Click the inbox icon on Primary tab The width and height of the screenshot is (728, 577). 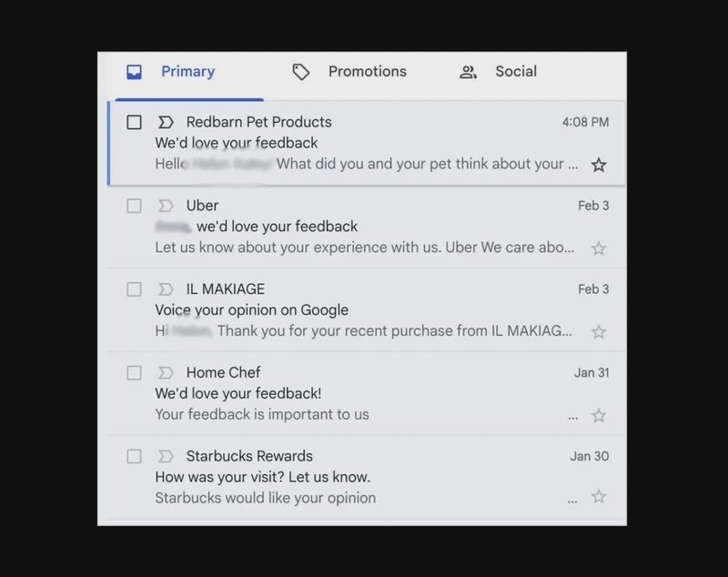click(135, 71)
